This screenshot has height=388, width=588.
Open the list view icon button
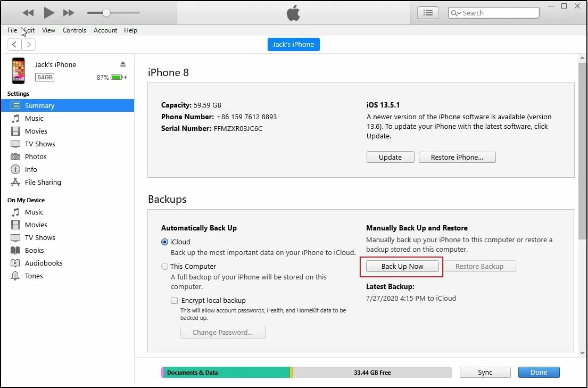[x=428, y=13]
